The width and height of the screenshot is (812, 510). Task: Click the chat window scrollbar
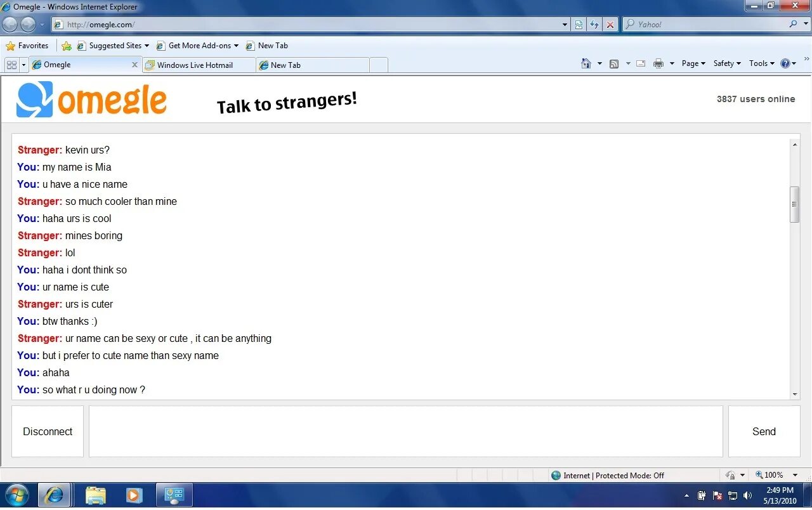click(x=794, y=203)
